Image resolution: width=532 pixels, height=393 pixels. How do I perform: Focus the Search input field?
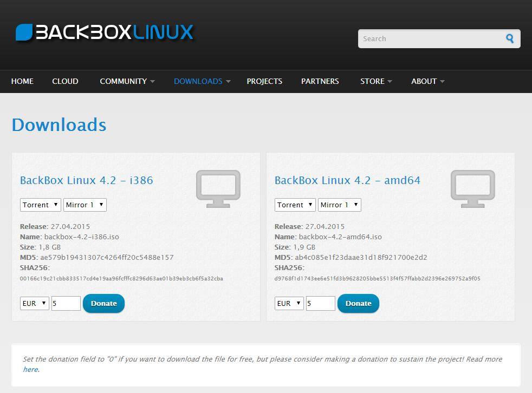[x=439, y=38]
